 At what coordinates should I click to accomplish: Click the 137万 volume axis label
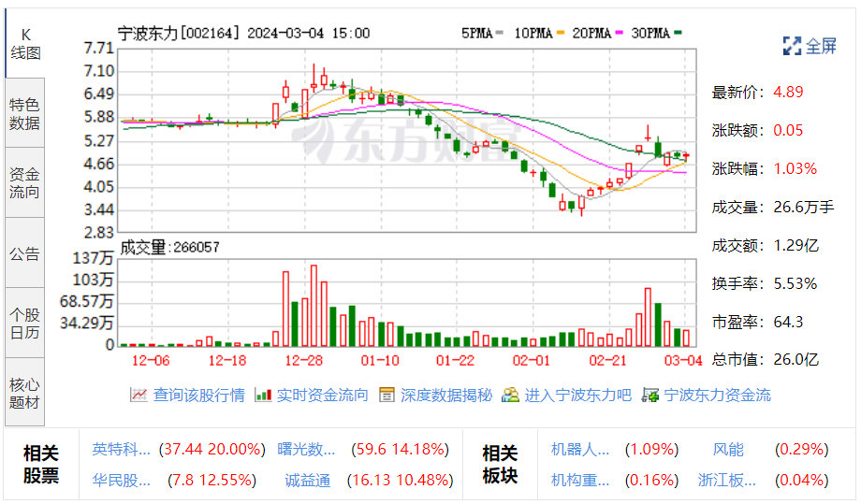[x=94, y=258]
